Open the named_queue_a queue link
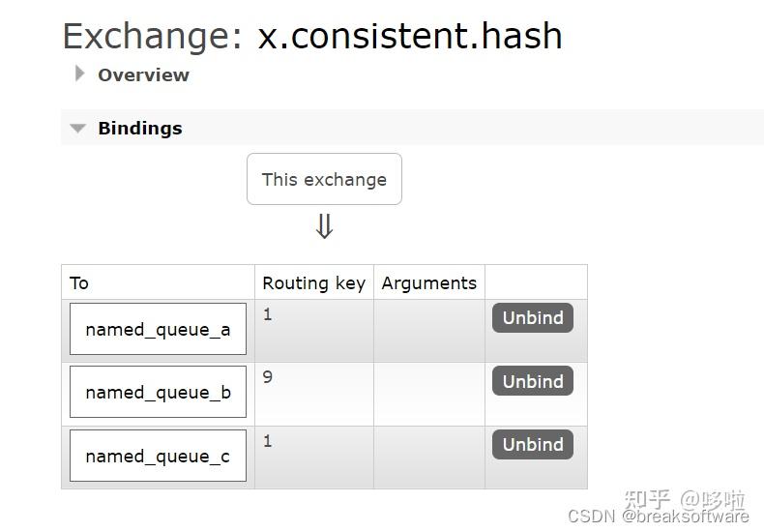The width and height of the screenshot is (764, 532). point(158,330)
